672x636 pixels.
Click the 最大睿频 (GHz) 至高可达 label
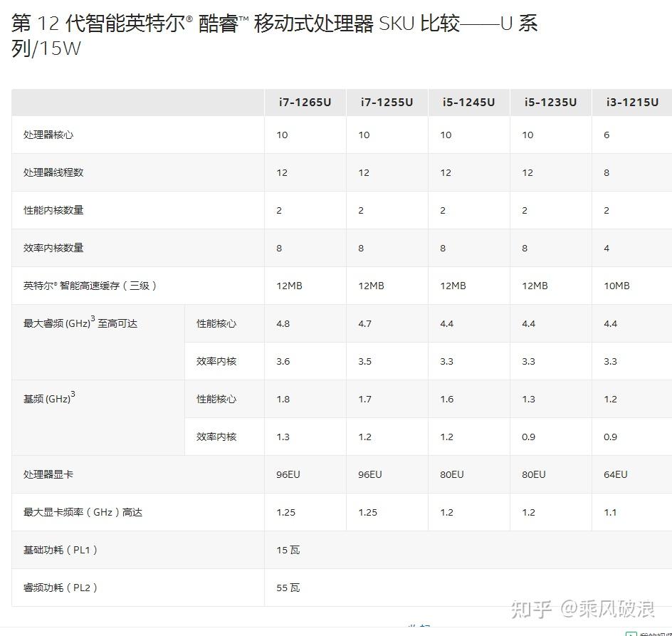point(80,323)
